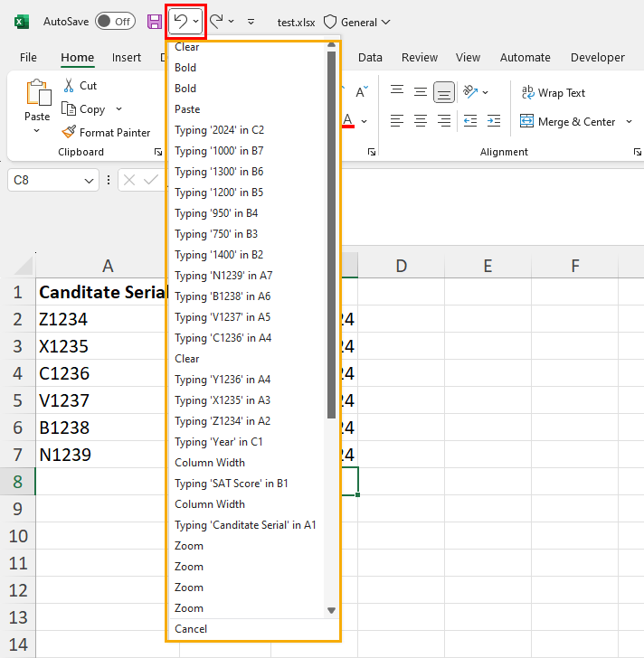
Task: Click undo list scroll-down arrow
Action: click(331, 610)
